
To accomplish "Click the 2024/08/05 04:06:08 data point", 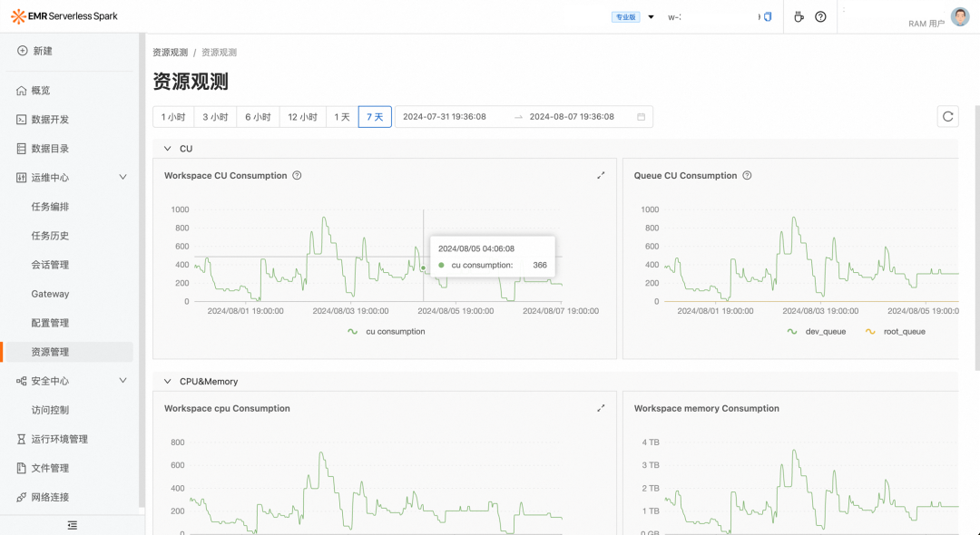I will click(x=423, y=267).
